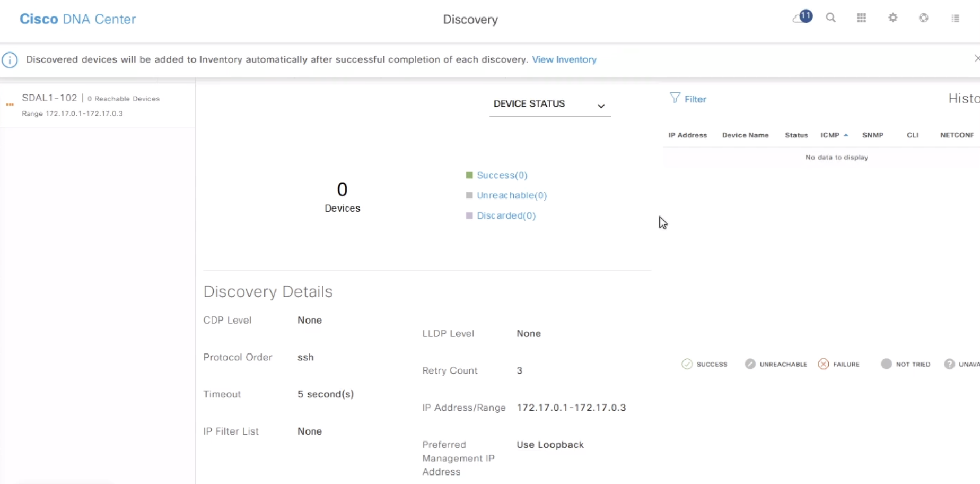Open the View Inventory link
Image resolution: width=980 pixels, height=484 pixels.
(564, 59)
